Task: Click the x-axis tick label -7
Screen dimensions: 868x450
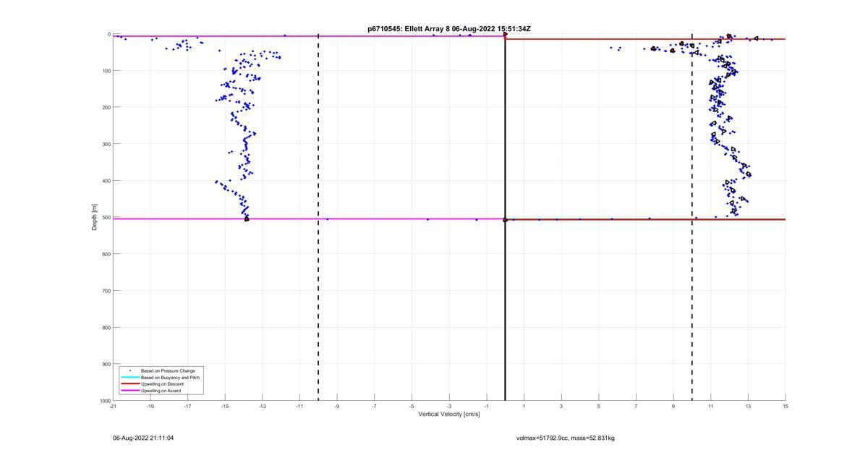Action: [375, 407]
